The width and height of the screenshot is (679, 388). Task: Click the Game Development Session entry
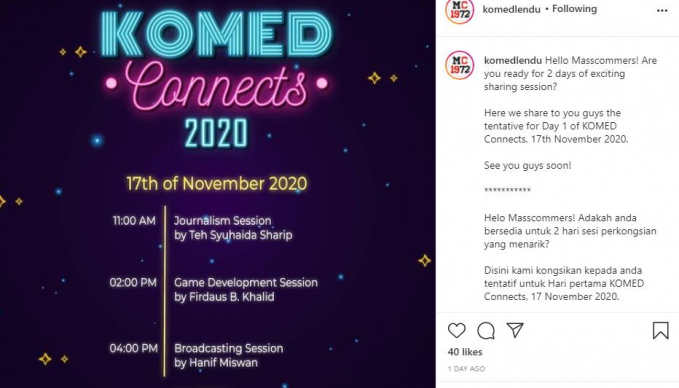coord(246,290)
